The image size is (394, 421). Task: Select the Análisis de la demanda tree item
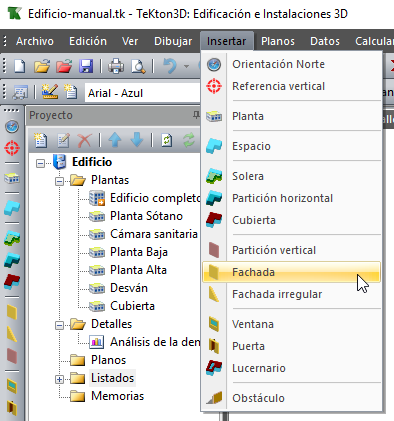point(155,342)
